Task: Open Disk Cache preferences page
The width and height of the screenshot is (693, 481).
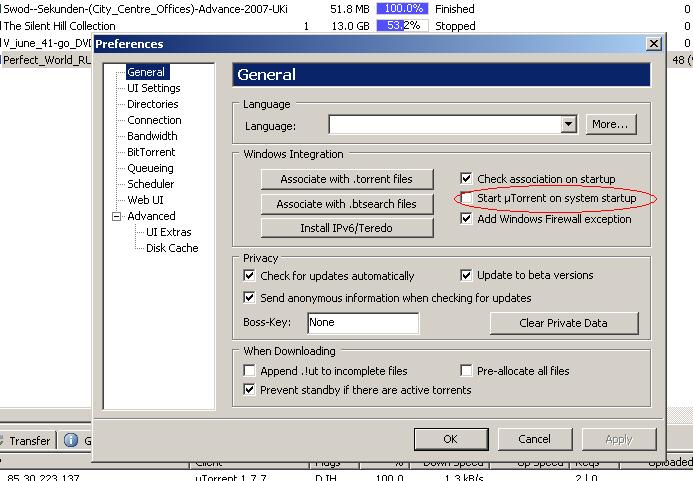Action: click(172, 248)
